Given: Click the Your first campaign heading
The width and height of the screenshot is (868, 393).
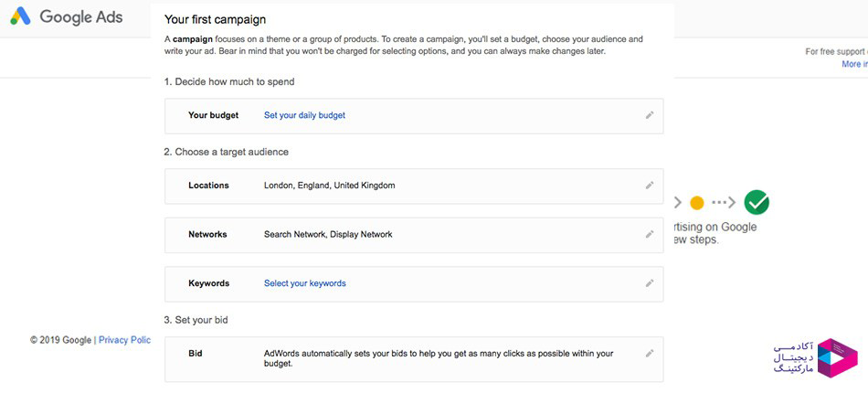Looking at the screenshot, I should [x=216, y=20].
